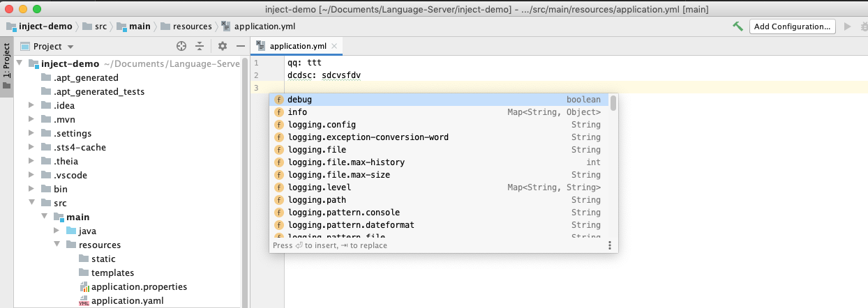Image resolution: width=868 pixels, height=308 pixels.
Task: Choose logging.pattern.console suggestion
Action: (439, 213)
